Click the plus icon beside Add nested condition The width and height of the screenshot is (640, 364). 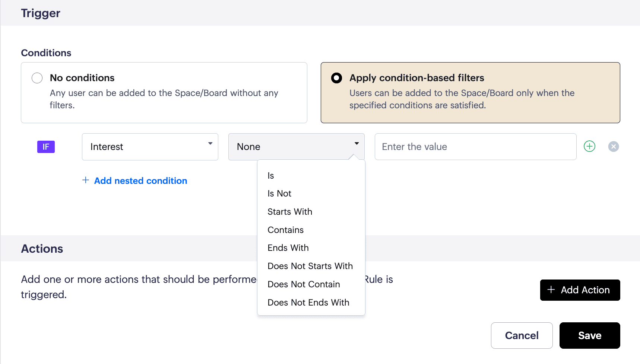86,180
